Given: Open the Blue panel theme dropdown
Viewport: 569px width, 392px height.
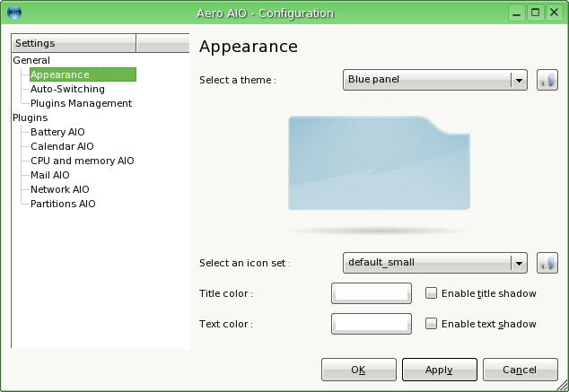Looking at the screenshot, I should pyautogui.click(x=435, y=80).
